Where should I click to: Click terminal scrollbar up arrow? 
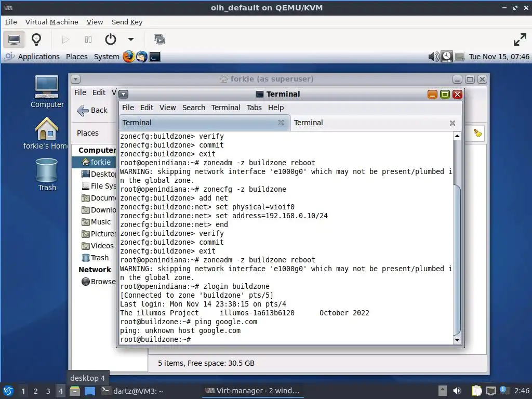click(457, 136)
